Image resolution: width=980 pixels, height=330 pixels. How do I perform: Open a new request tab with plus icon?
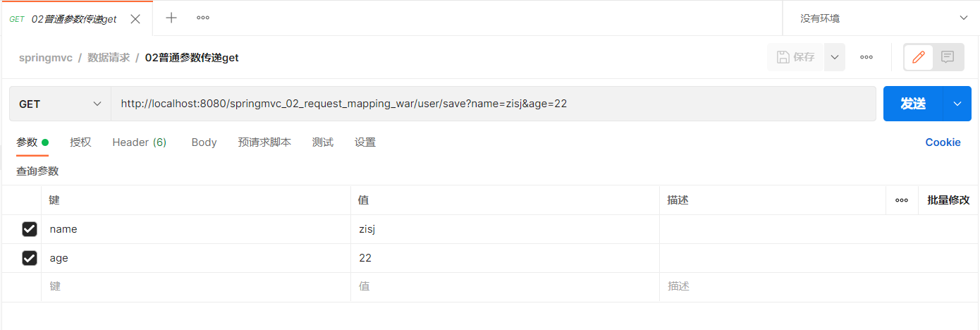(171, 18)
